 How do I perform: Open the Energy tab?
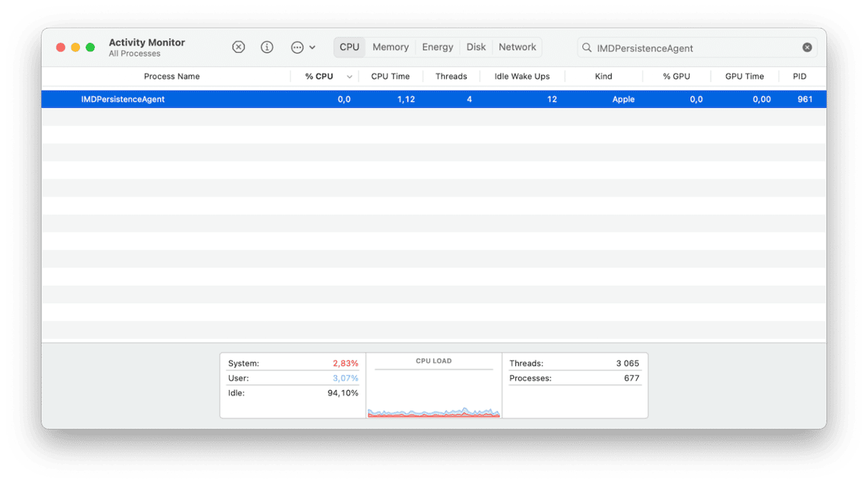coord(437,47)
